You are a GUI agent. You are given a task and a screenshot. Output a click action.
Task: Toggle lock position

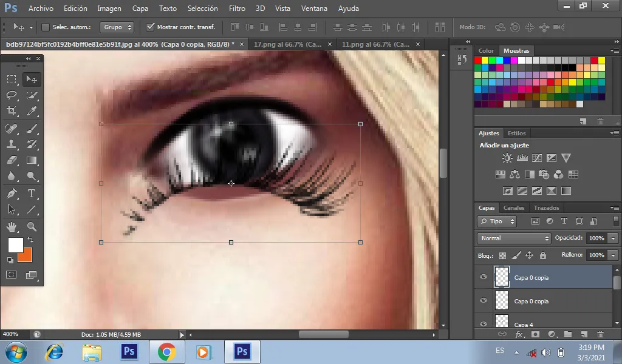(529, 255)
